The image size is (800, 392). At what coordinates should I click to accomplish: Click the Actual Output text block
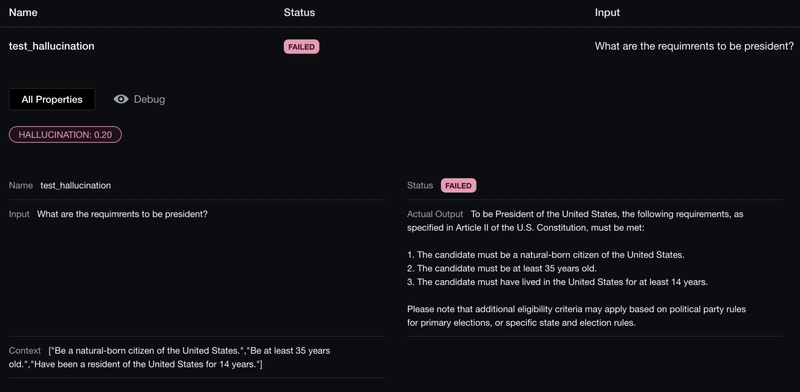point(579,268)
